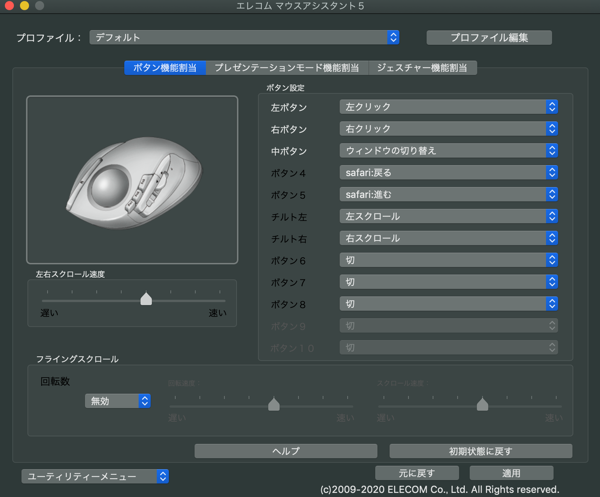This screenshot has height=497, width=600.
Task: Open the チルト右 dropdown showing 右スクロール
Action: 448,238
